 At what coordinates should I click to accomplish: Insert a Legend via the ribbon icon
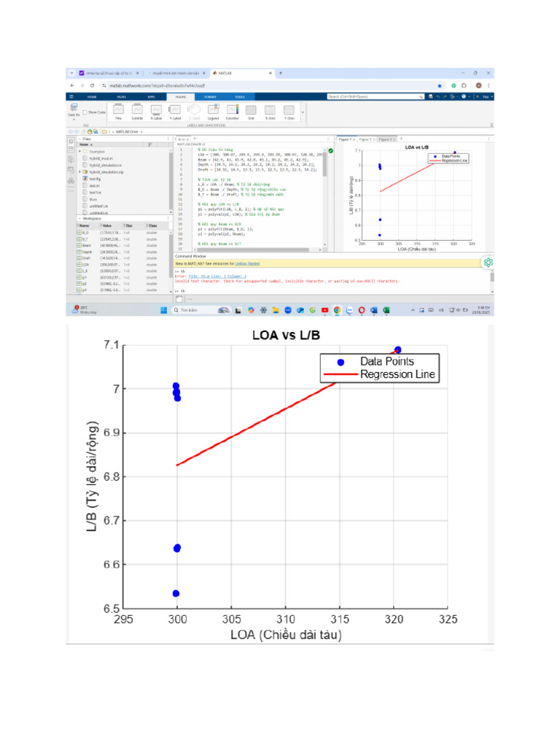(214, 110)
